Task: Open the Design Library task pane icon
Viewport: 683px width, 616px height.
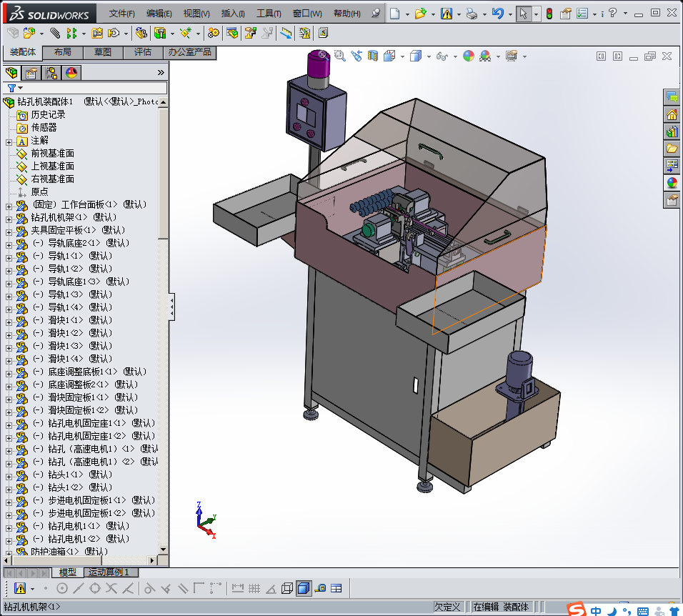Action: pos(672,131)
